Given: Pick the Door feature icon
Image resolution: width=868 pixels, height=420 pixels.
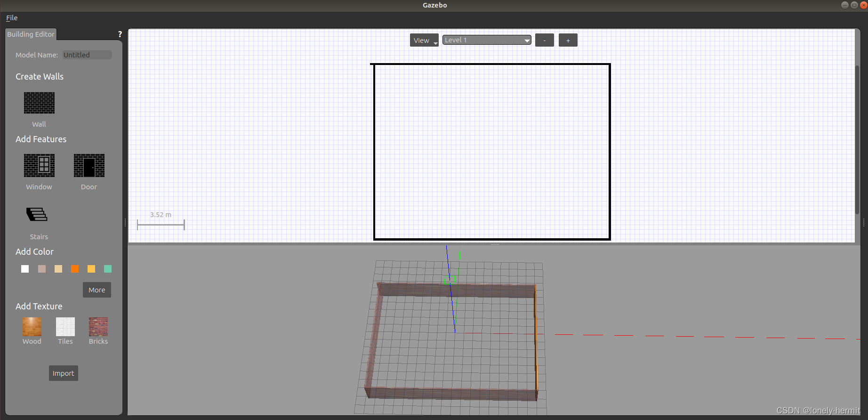Looking at the screenshot, I should (89, 165).
